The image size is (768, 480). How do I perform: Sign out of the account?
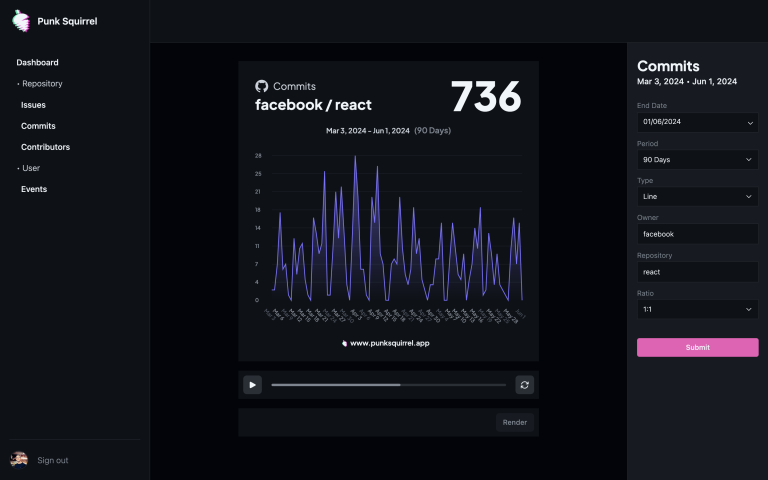click(x=52, y=460)
